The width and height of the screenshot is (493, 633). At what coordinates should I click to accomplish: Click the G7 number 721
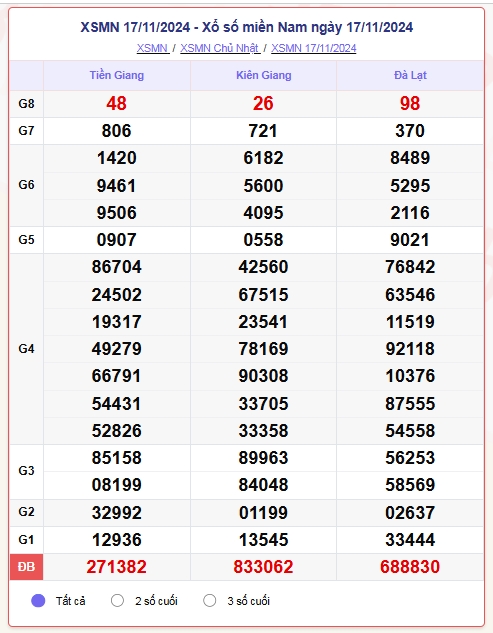point(263,131)
